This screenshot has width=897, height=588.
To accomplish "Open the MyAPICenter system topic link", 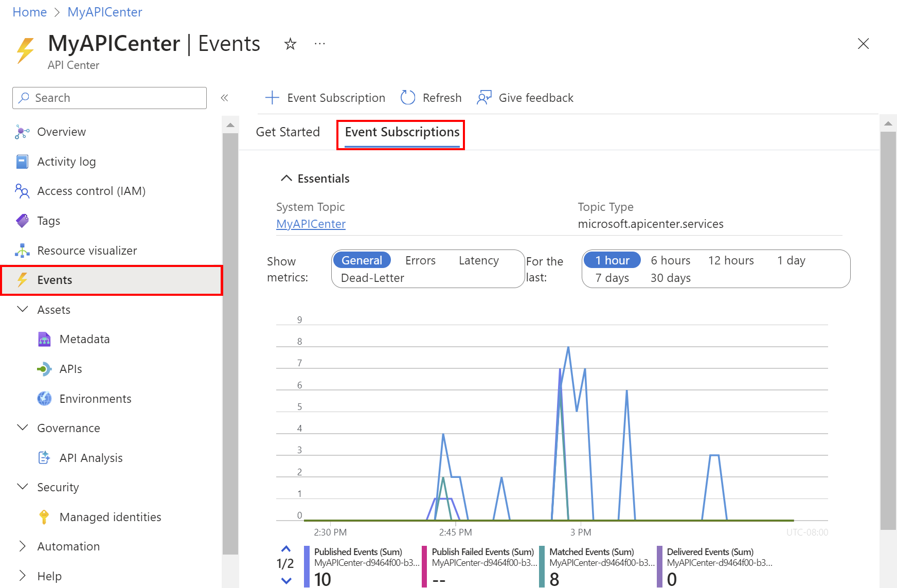I will point(311,224).
